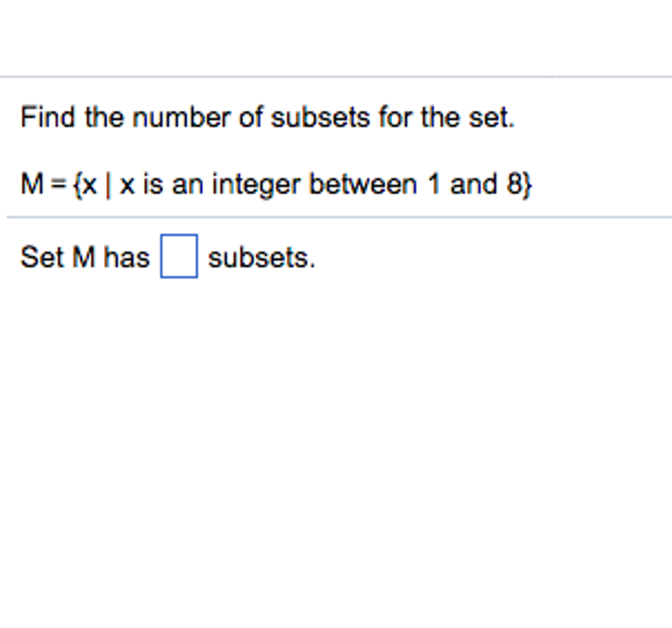Click the question text about subsets
The height and width of the screenshot is (628, 672).
[x=267, y=117]
